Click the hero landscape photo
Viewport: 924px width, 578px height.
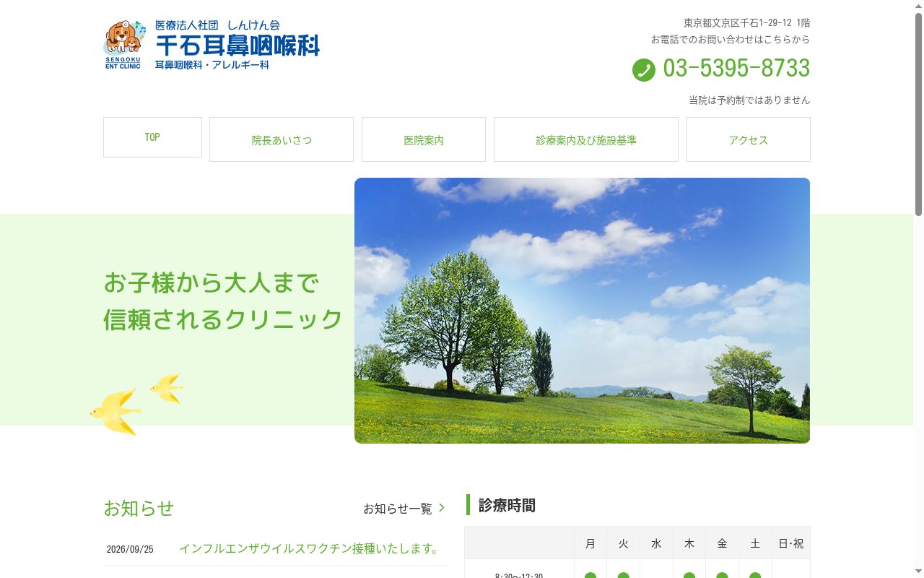tap(582, 311)
